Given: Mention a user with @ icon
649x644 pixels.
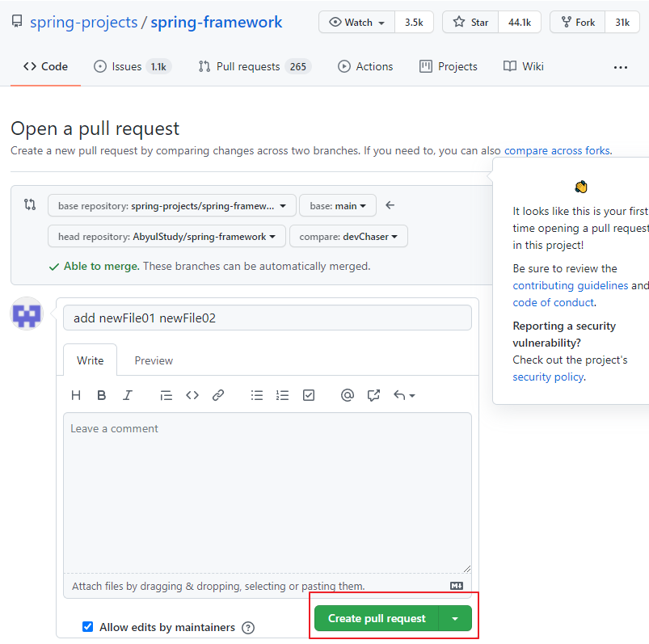Looking at the screenshot, I should (348, 395).
